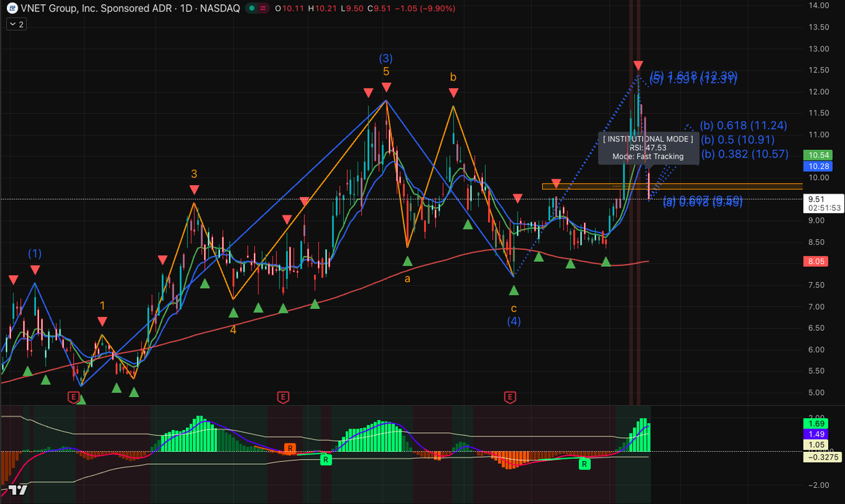845x504 pixels.
Task: Click the purple 1.49 oscillator value label
Action: click(x=818, y=435)
